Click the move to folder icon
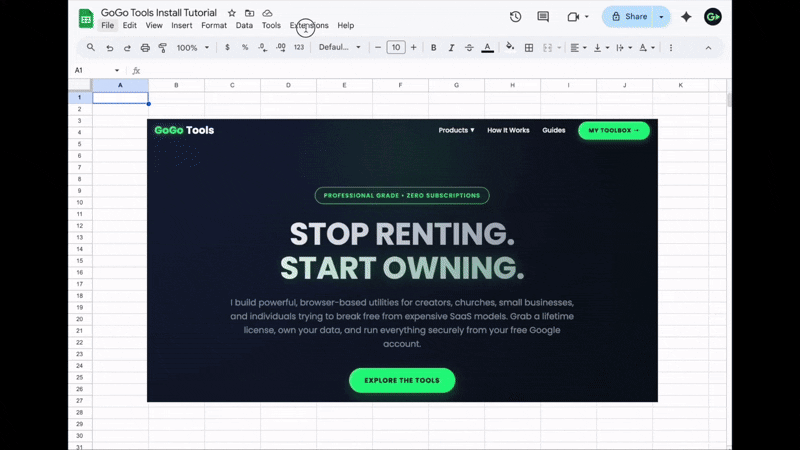The width and height of the screenshot is (800, 450). (x=249, y=13)
